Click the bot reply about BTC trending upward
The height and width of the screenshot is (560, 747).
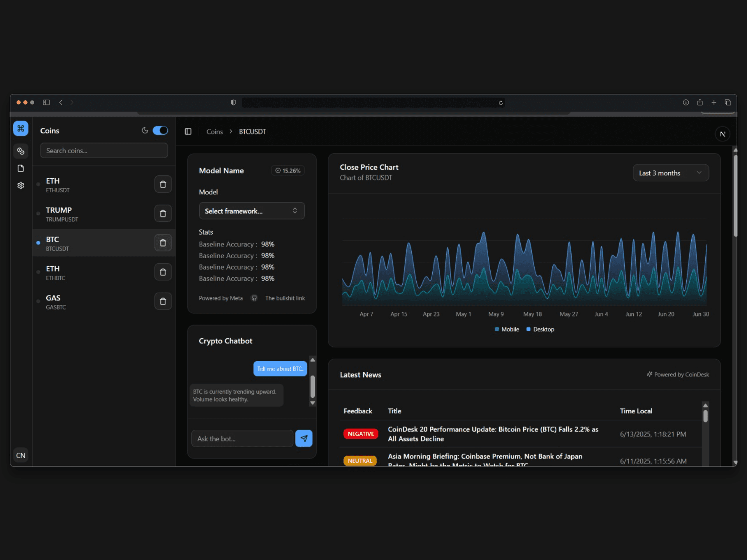point(237,395)
